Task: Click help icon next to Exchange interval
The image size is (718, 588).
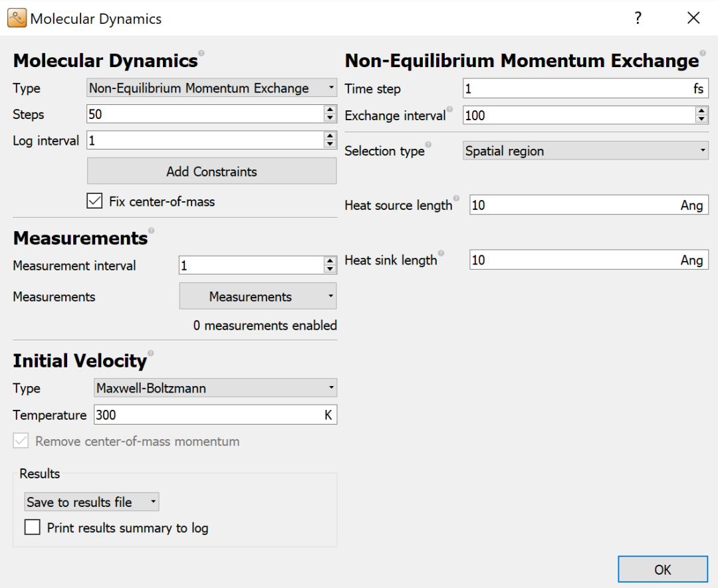Action: click(450, 110)
